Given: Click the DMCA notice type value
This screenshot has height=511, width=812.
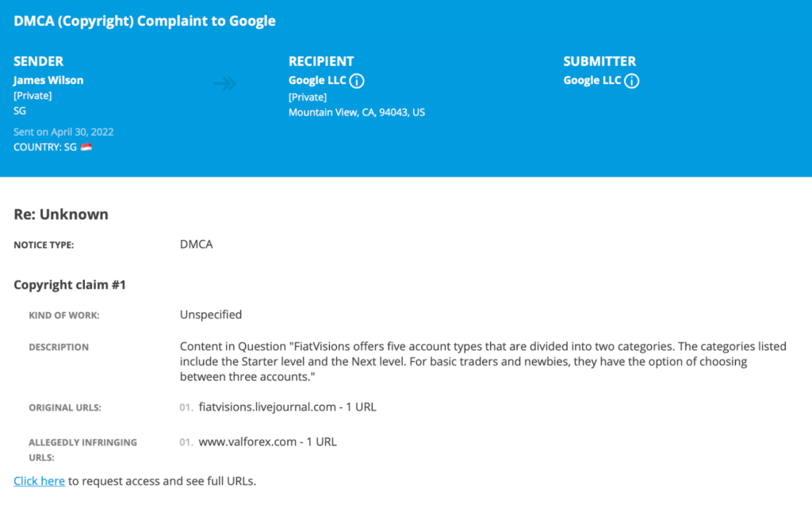Looking at the screenshot, I should coord(197,244).
